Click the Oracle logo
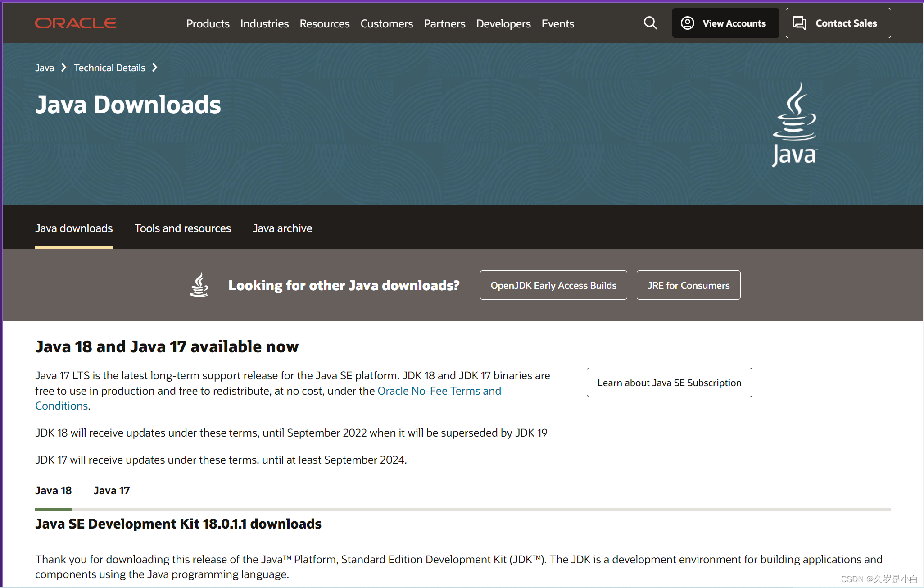 [x=76, y=23]
